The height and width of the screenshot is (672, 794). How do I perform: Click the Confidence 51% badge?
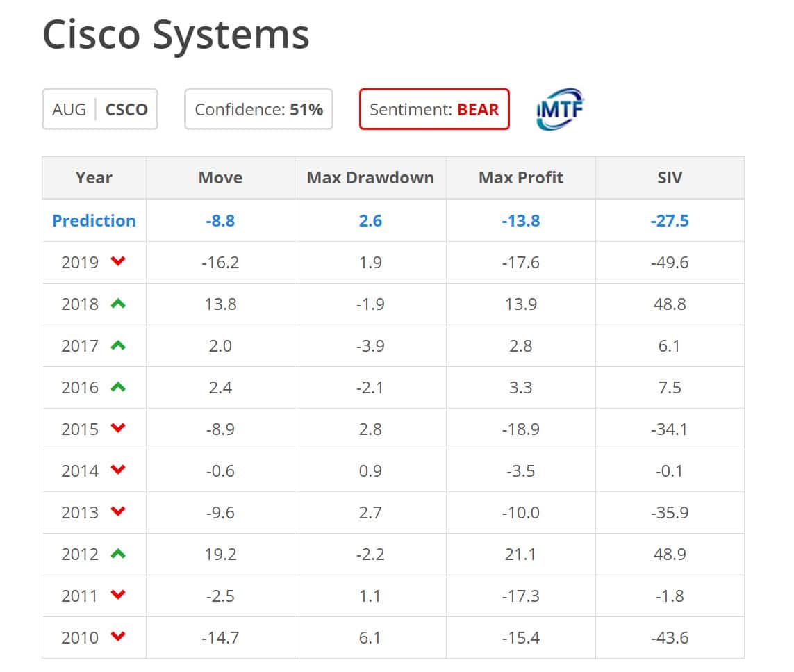tap(258, 109)
